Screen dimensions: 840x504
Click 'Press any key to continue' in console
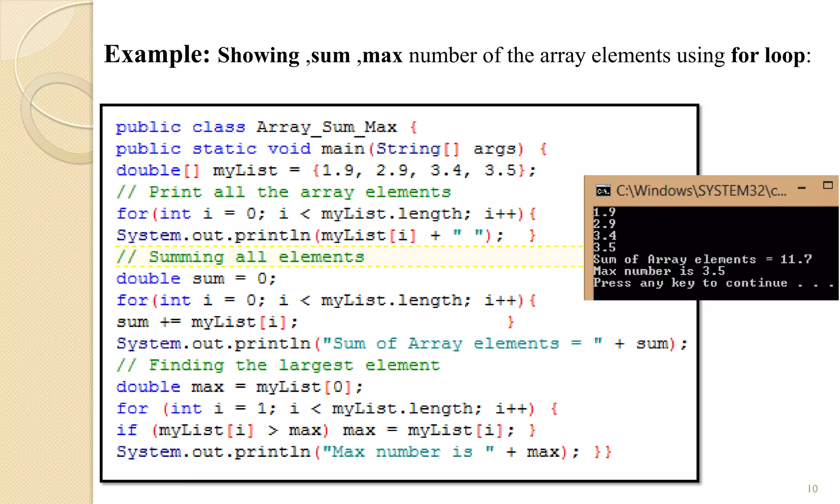click(691, 283)
